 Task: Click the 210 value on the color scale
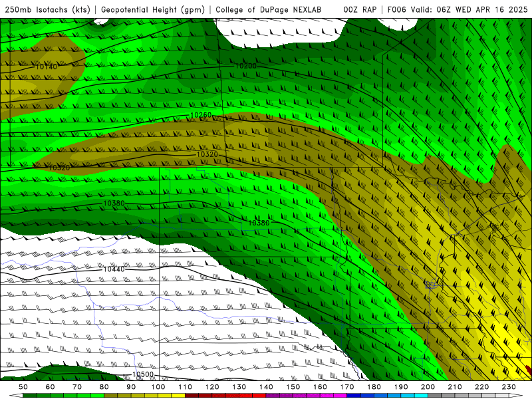click(455, 387)
